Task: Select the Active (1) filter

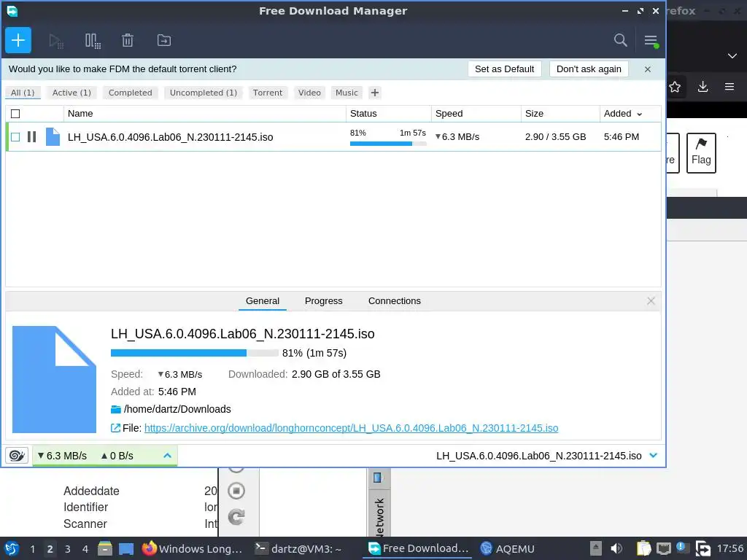Action: coord(71,93)
